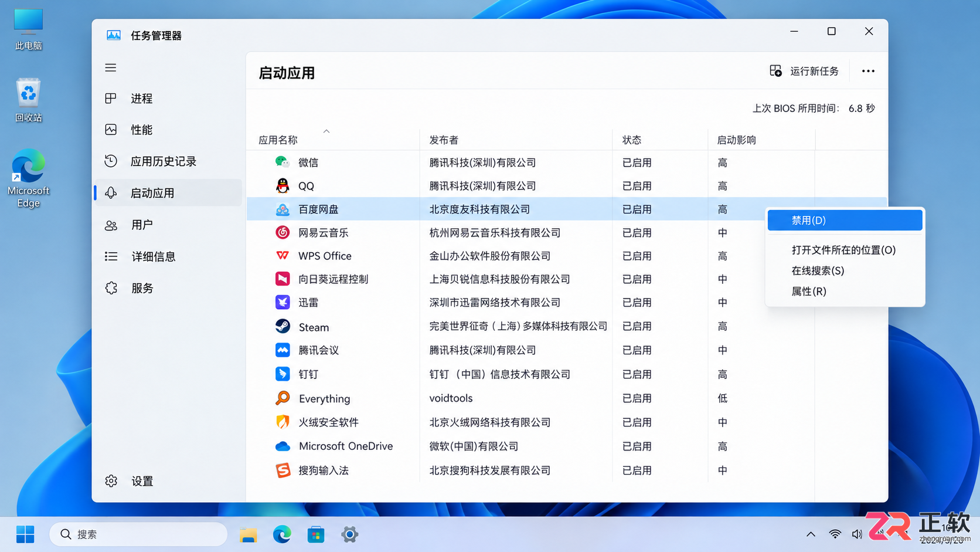The image size is (980, 552).
Task: Click the 百度网盘 app icon
Action: tap(283, 209)
